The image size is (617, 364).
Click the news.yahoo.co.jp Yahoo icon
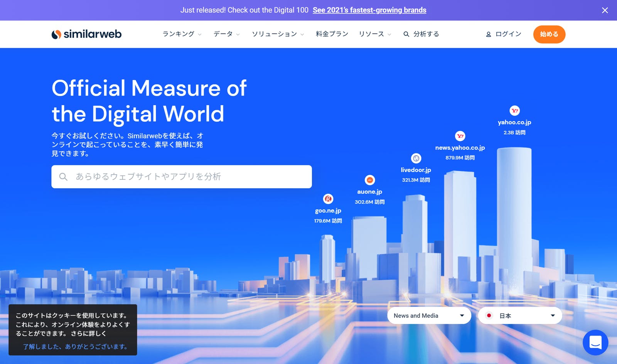(x=460, y=136)
